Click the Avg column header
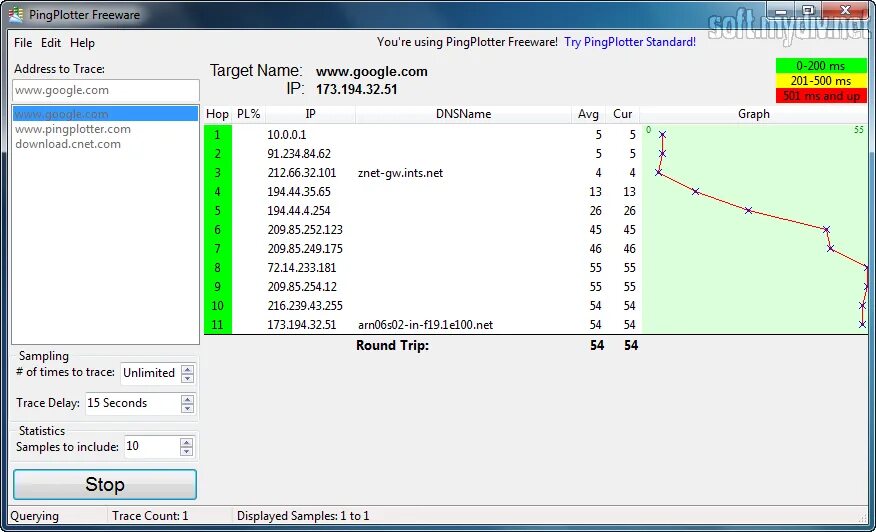 (588, 114)
